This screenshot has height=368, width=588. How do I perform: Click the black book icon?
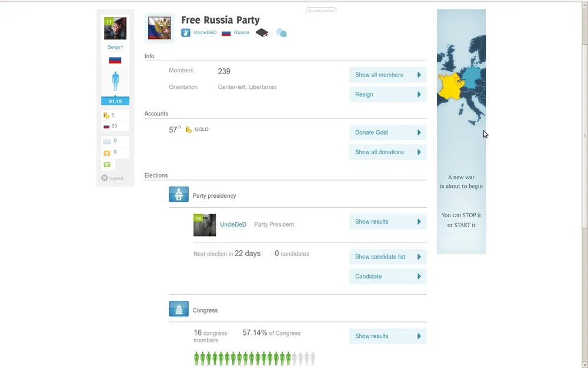click(262, 33)
